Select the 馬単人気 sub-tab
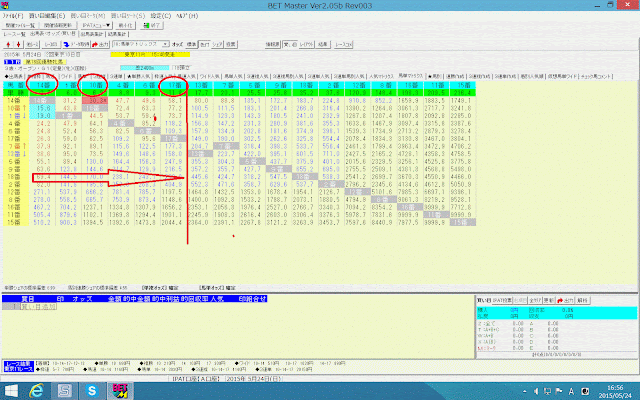 [233, 76]
